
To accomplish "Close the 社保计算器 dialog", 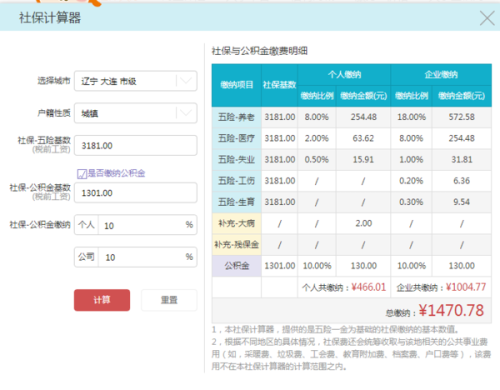I will (487, 18).
